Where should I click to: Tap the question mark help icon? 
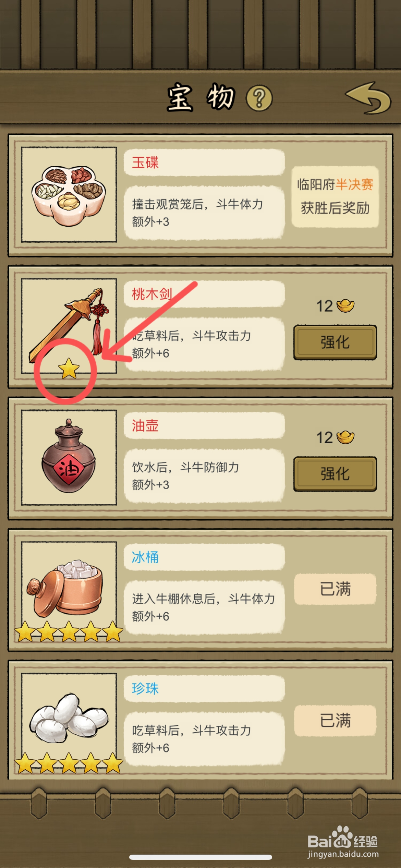[x=259, y=98]
